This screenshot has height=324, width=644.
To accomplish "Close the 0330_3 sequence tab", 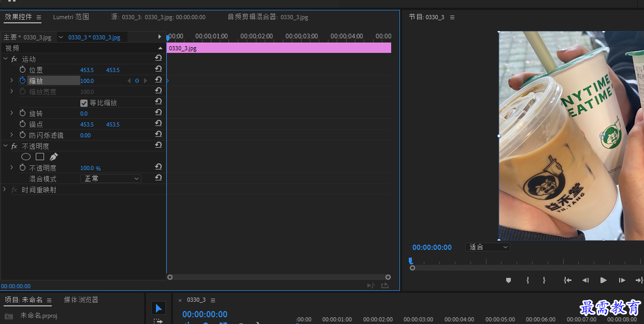I will tap(180, 300).
